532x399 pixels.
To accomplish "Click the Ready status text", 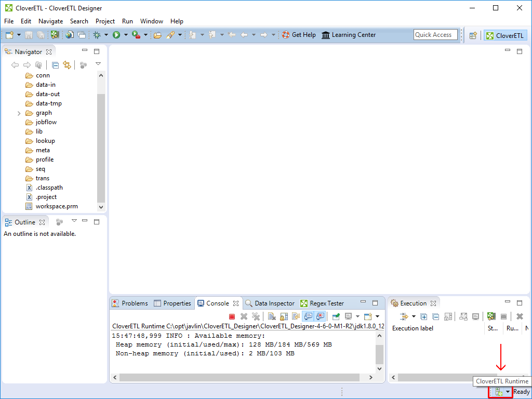I will tap(521, 392).
